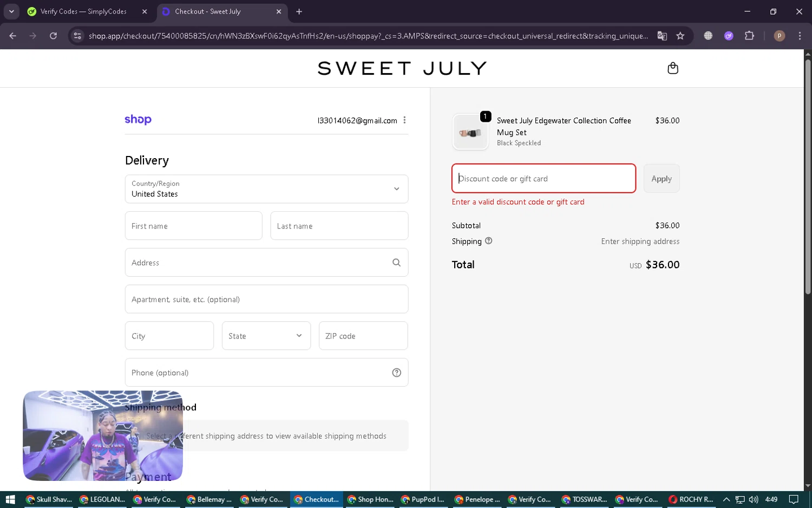Open Bellemay taskbar window

pyautogui.click(x=209, y=499)
